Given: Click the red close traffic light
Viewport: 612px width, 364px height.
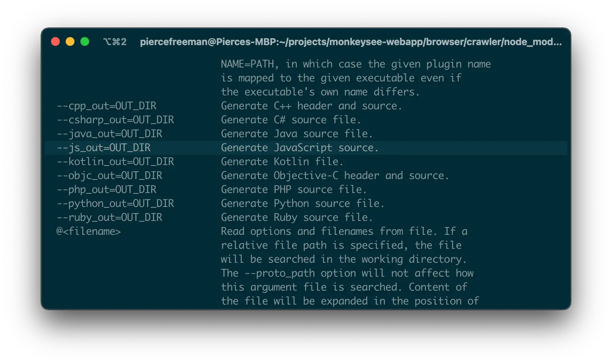Looking at the screenshot, I should pyautogui.click(x=55, y=41).
